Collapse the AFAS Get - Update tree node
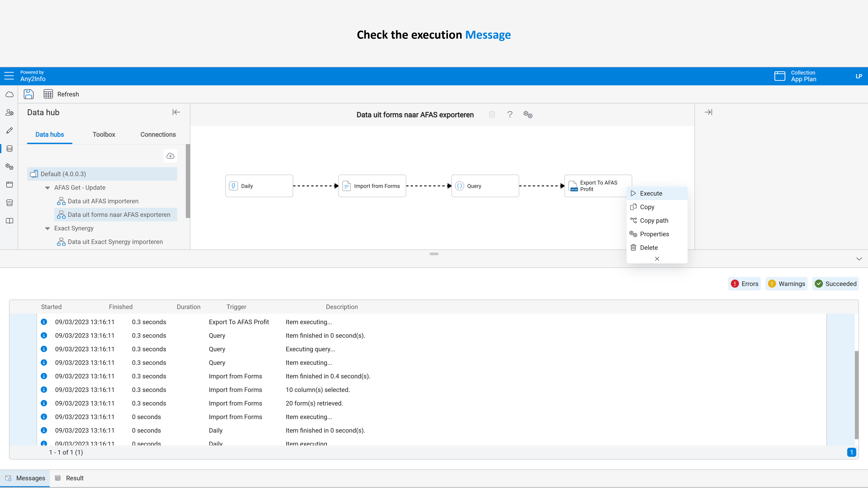The image size is (868, 488). [47, 188]
